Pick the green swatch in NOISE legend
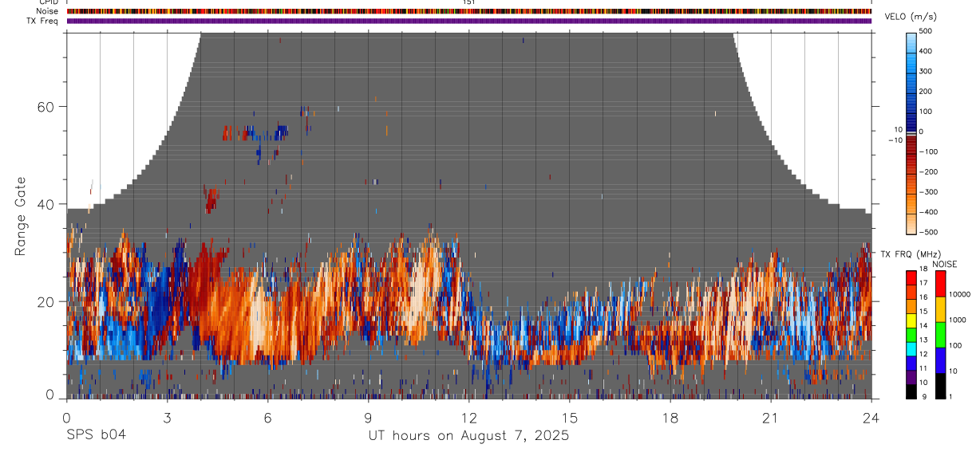Image resolution: width=980 pixels, height=452 pixels. point(941,335)
